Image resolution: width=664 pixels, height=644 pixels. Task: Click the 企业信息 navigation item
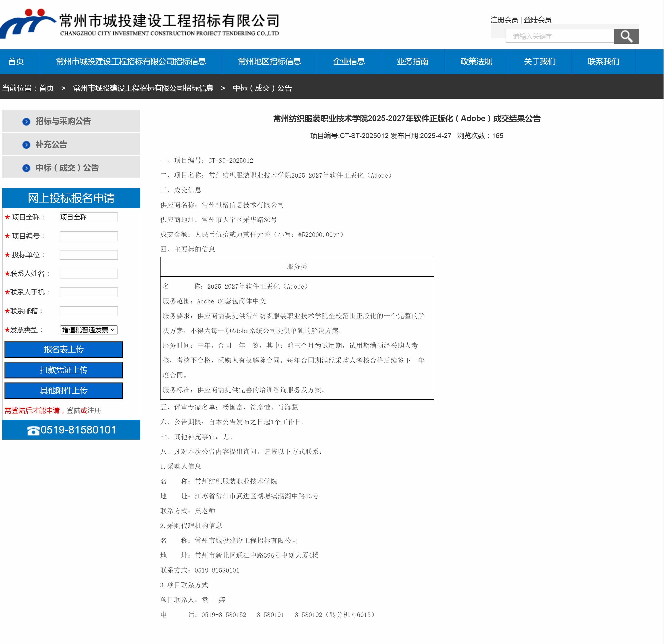tap(349, 61)
